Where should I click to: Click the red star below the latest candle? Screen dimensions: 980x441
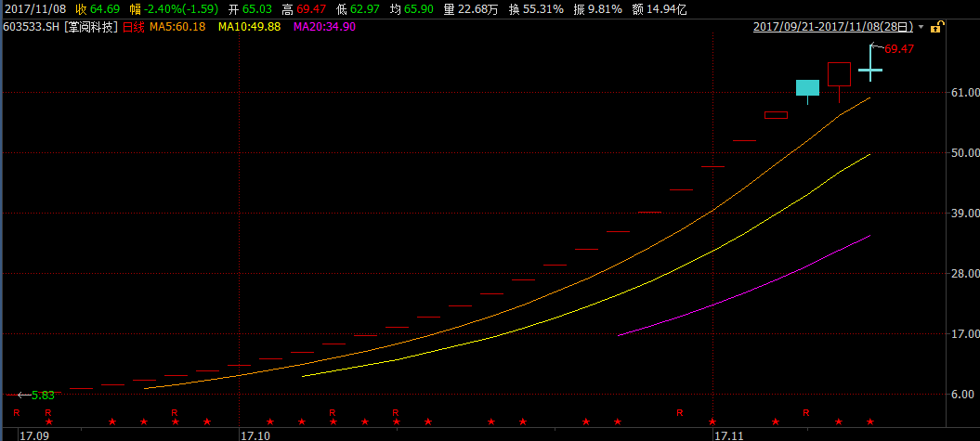(x=870, y=422)
